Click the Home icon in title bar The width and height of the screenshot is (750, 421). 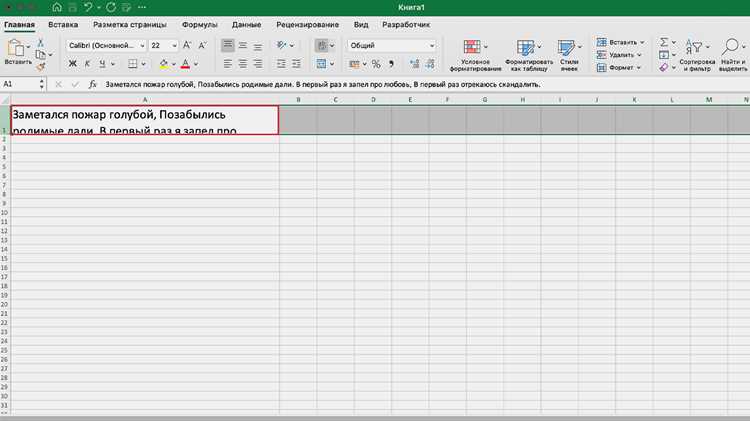point(57,7)
